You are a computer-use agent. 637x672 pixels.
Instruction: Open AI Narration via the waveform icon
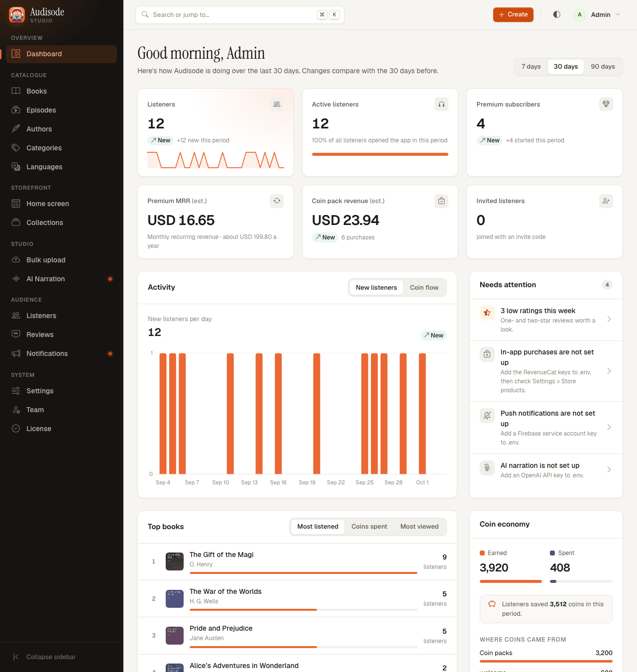(x=16, y=279)
